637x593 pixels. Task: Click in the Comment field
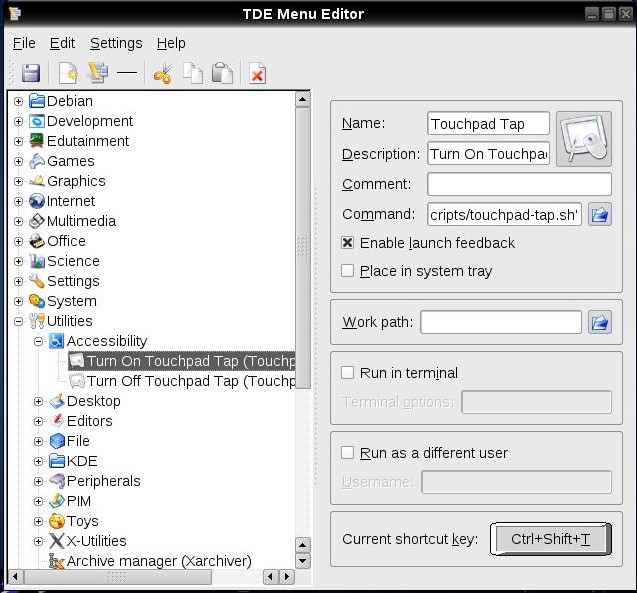[519, 184]
